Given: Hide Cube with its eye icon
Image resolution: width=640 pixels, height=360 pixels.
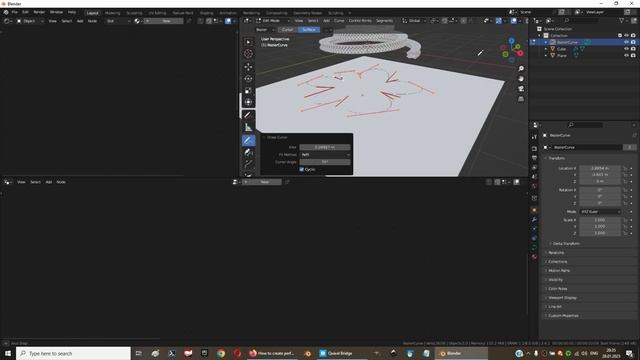Looking at the screenshot, I should 627,49.
